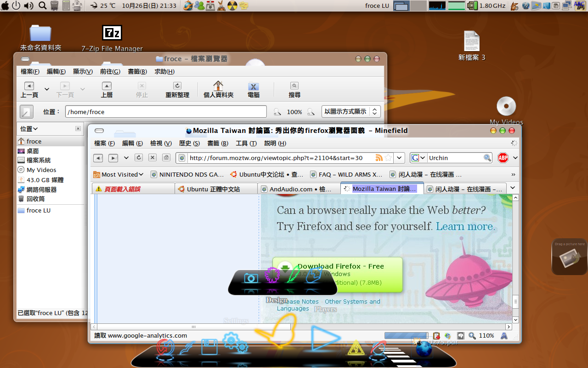588x368 pixels.
Task: Click the Other Systems and Languages link
Action: [x=328, y=305]
